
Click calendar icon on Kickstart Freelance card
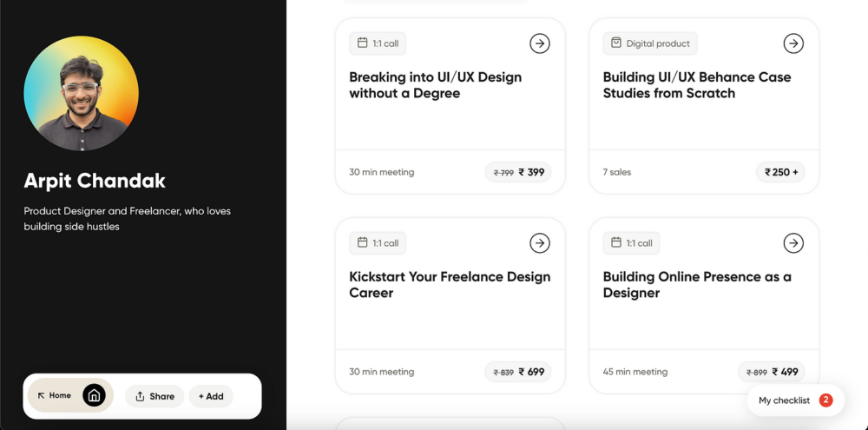coord(363,242)
